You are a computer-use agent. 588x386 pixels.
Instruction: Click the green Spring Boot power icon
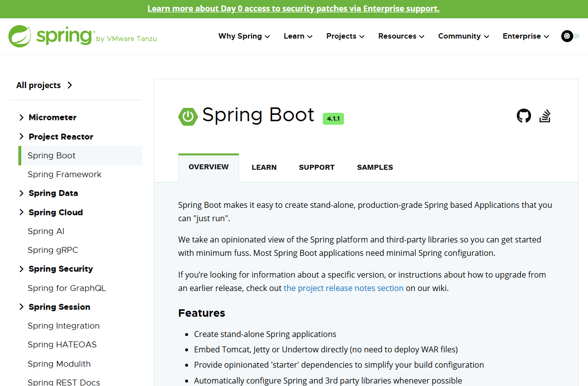point(188,116)
